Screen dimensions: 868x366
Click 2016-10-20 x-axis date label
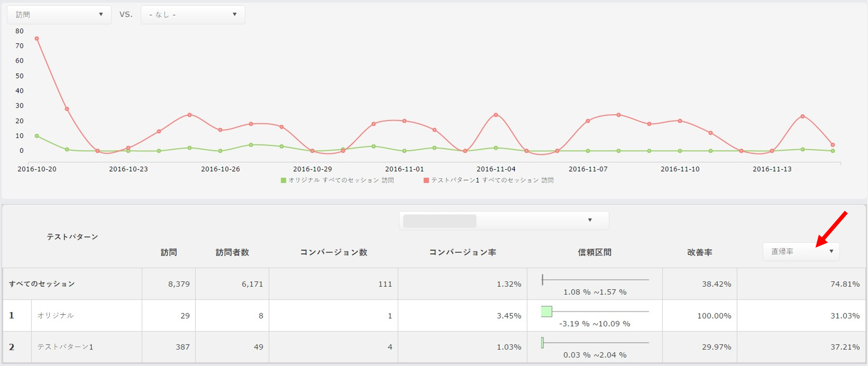pyautogui.click(x=37, y=169)
